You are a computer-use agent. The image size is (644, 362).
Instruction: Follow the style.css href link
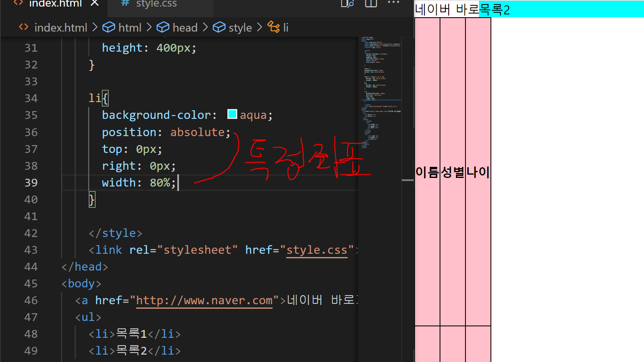(317, 250)
